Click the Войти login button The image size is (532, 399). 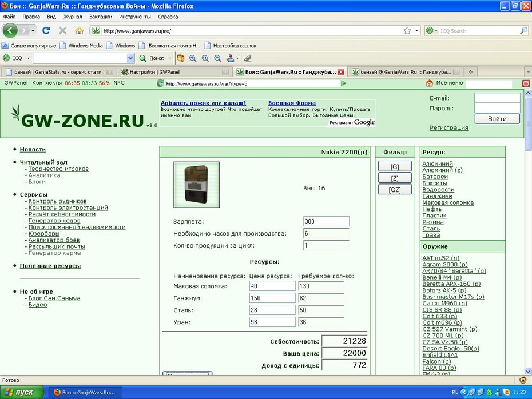[x=497, y=119]
